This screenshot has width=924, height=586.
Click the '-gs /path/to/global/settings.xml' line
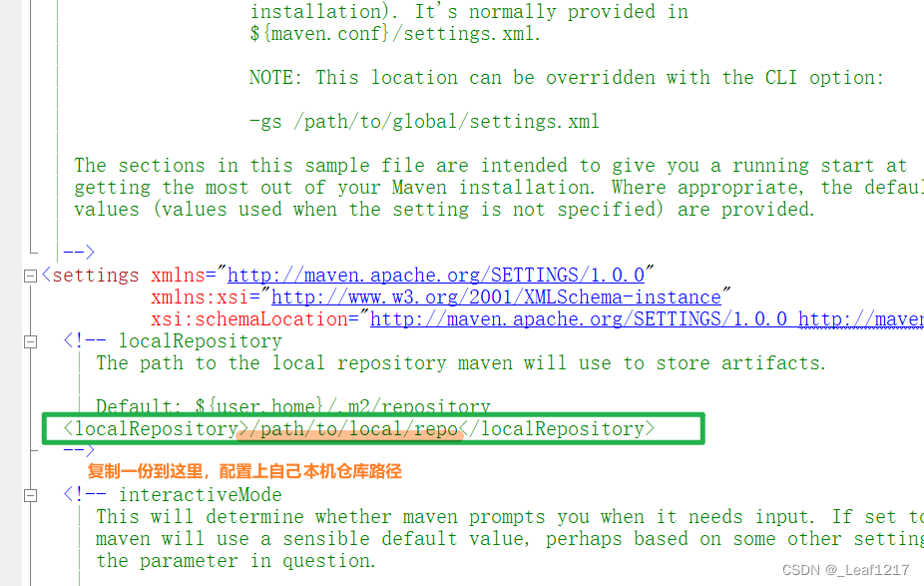click(424, 122)
